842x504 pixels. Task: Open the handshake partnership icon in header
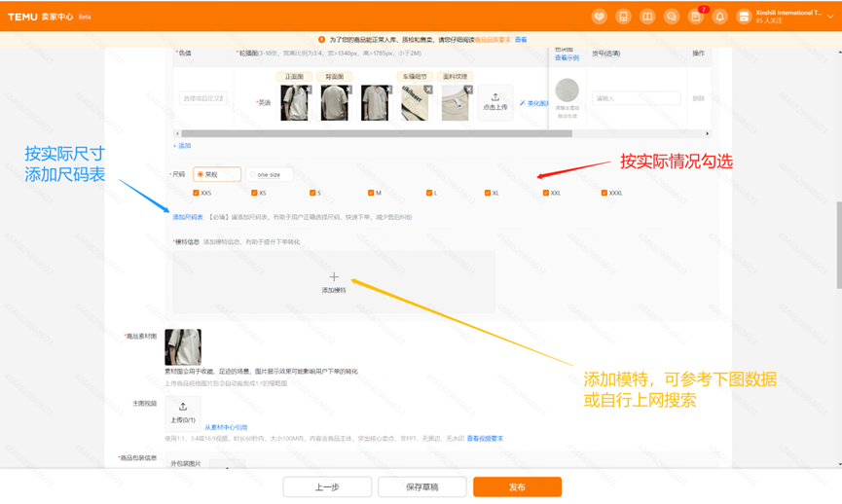599,17
